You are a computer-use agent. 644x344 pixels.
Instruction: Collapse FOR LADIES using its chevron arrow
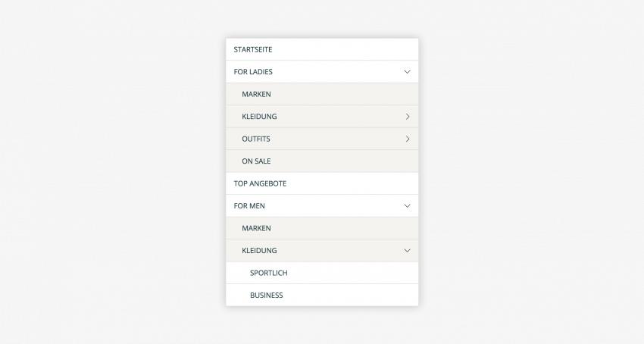point(407,72)
